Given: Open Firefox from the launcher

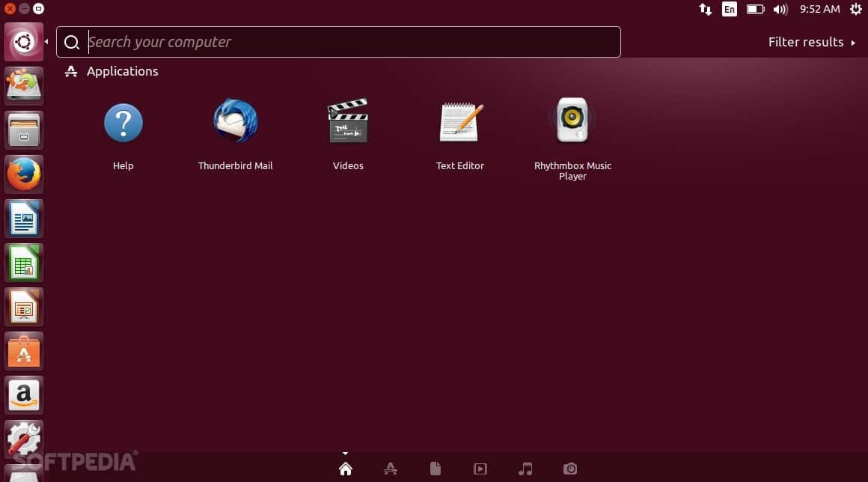Looking at the screenshot, I should (x=24, y=174).
